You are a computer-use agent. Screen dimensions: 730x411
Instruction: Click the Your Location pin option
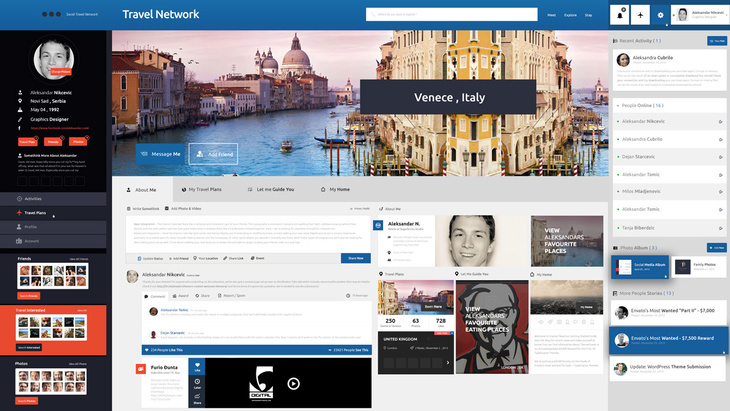tap(205, 258)
